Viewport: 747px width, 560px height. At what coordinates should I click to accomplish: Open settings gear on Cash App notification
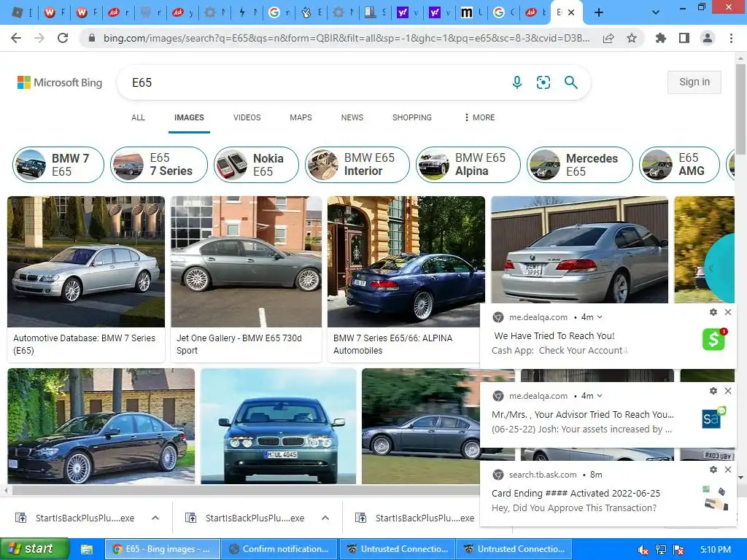(x=713, y=312)
